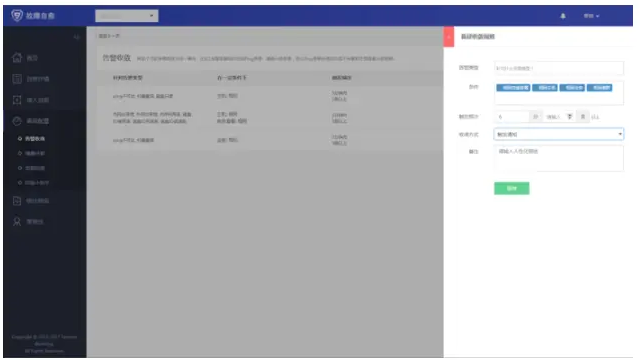Click into the remark textarea
The image size is (640, 360).
(558, 158)
